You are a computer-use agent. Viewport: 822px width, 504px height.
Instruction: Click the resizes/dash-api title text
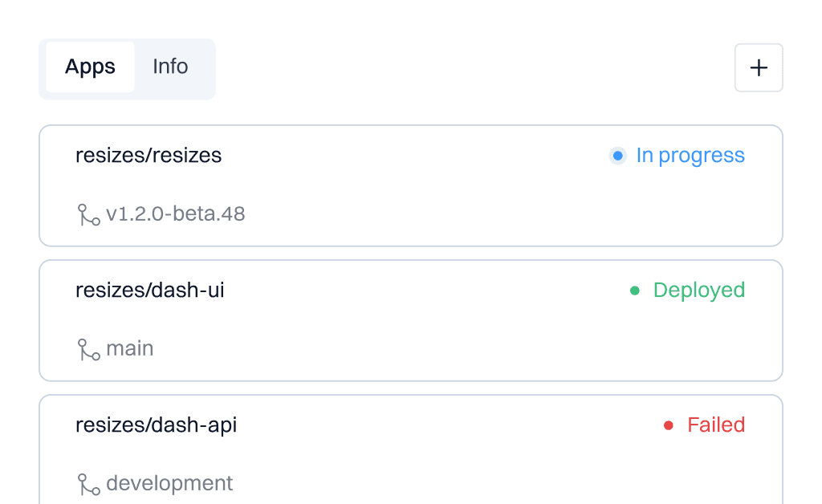point(156,425)
